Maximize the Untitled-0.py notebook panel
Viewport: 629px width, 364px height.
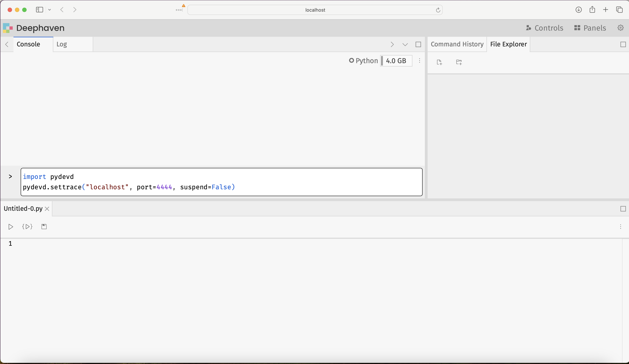pyautogui.click(x=623, y=209)
